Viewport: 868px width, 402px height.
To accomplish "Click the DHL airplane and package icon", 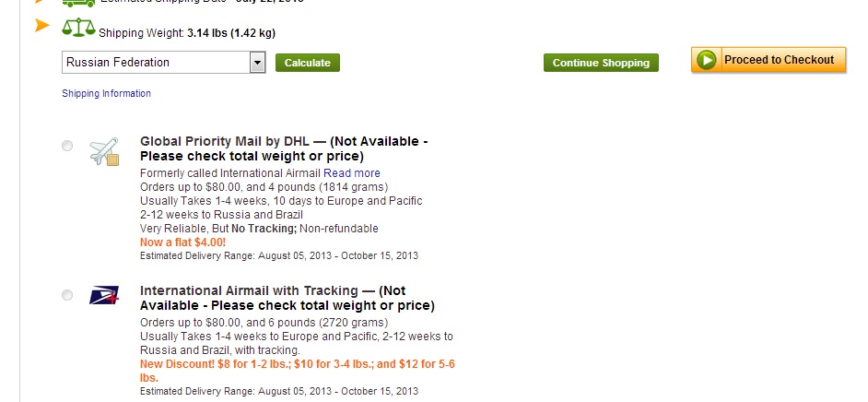I will tap(104, 152).
